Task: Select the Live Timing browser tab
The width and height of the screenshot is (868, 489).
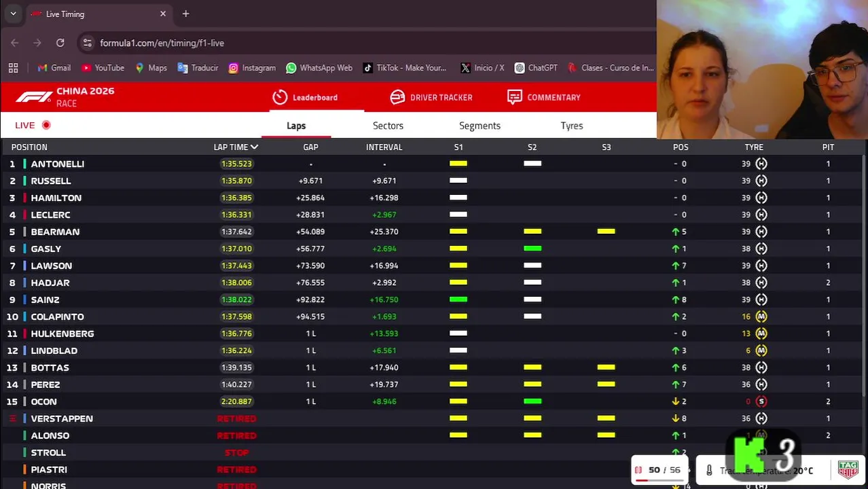Action: (98, 14)
